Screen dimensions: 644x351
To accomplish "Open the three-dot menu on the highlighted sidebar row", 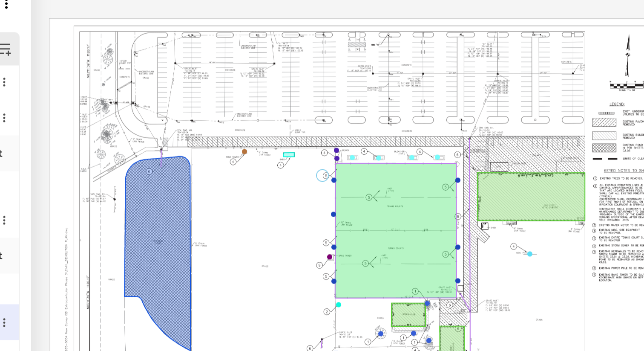I will click(x=4, y=322).
